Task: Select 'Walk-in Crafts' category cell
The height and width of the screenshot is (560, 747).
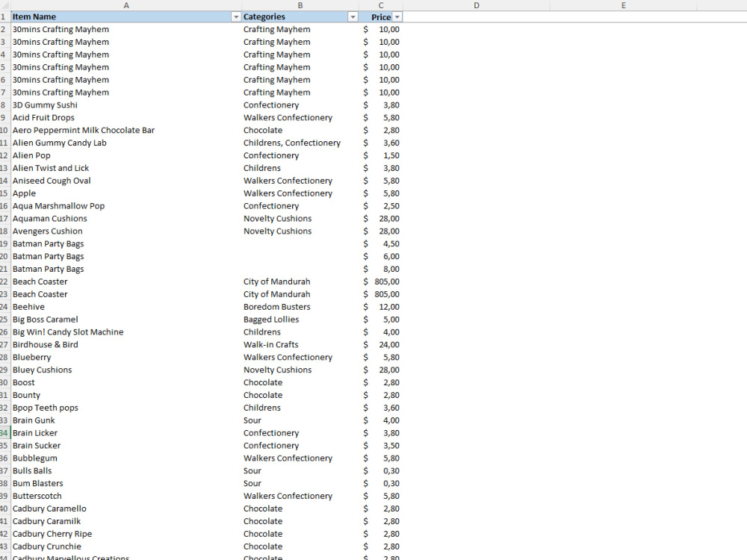Action: tap(300, 345)
